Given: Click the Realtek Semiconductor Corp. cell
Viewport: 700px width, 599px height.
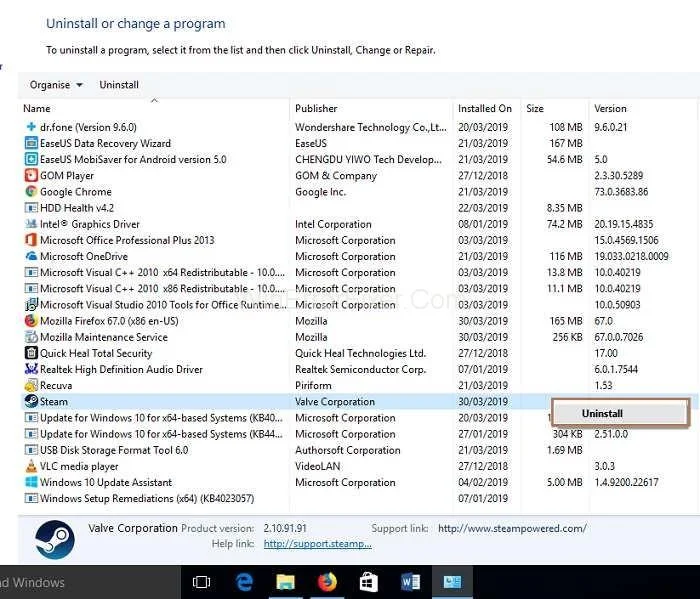Looking at the screenshot, I should coord(360,370).
